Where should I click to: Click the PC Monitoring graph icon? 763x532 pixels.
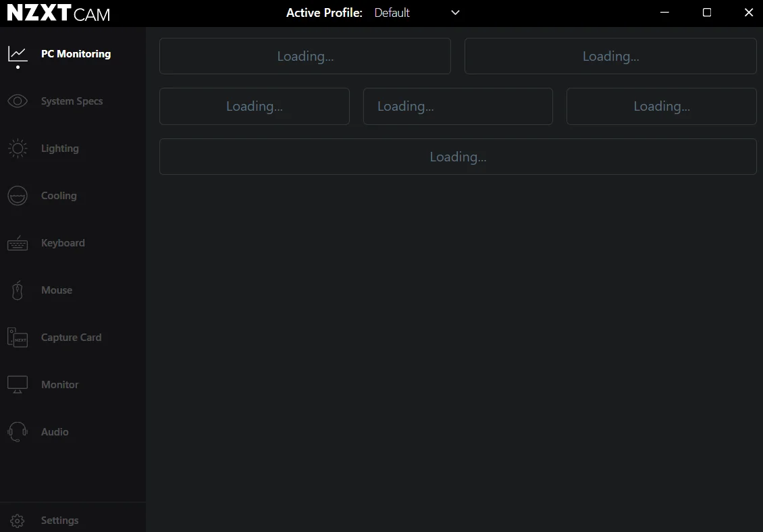click(x=18, y=54)
